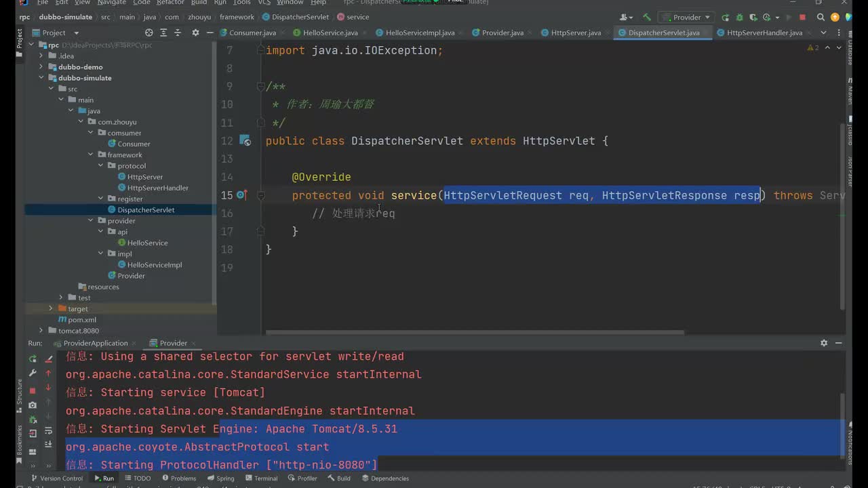Toggle soft-wrap in the console

tap(48, 430)
